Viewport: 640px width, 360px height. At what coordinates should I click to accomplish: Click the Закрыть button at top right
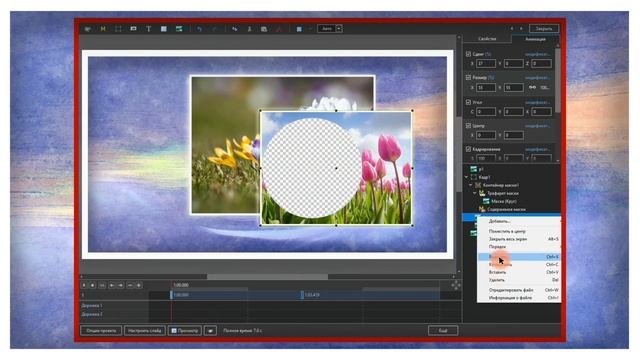pyautogui.click(x=544, y=29)
